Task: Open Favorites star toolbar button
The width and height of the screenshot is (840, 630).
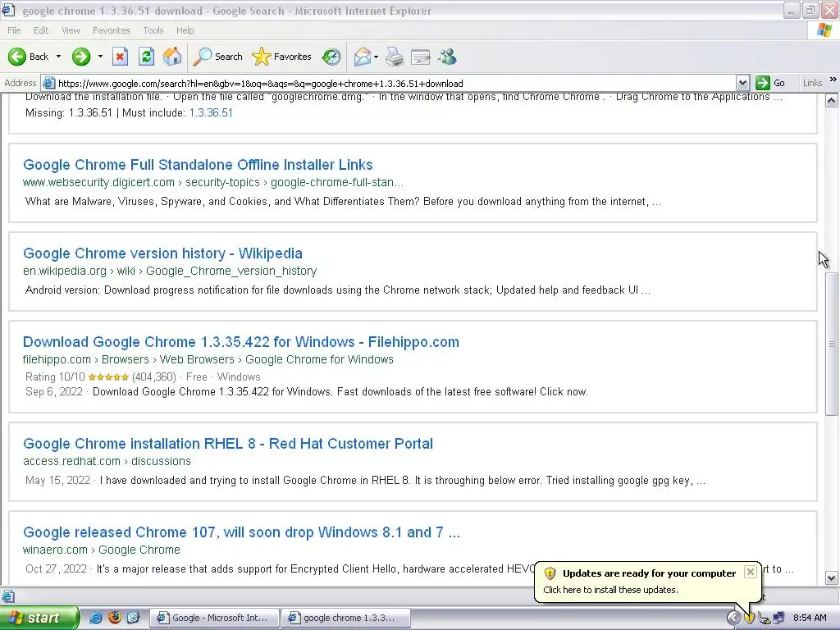Action: click(282, 57)
